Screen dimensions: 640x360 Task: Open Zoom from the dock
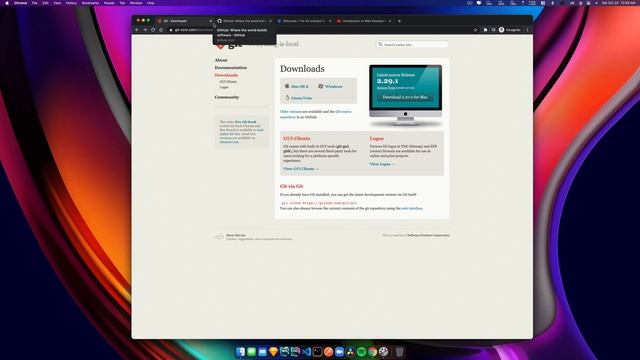point(340,351)
